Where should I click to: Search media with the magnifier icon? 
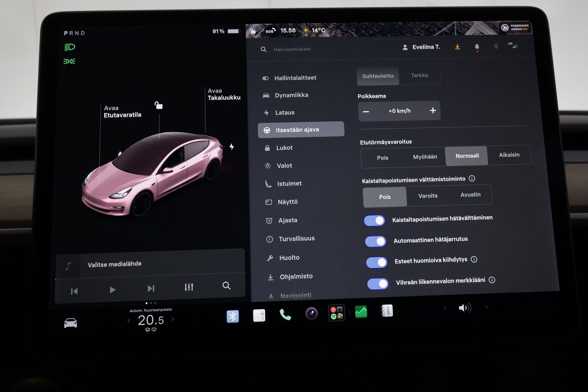click(226, 286)
